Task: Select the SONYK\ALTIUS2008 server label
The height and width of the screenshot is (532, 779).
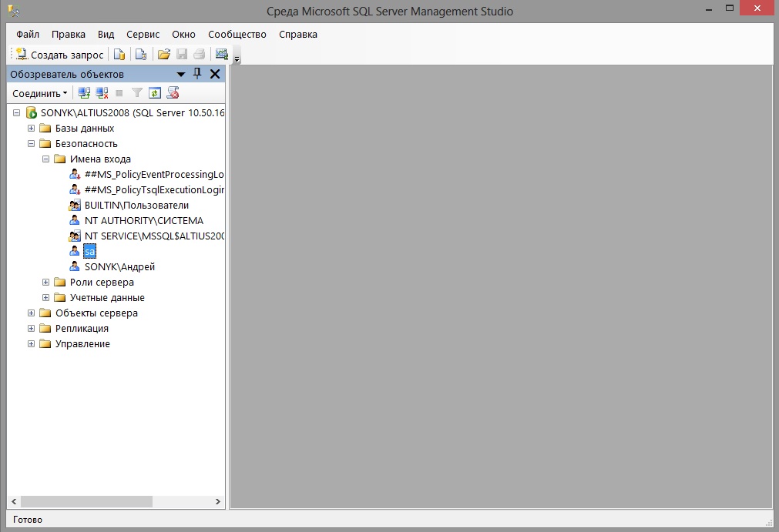Action: point(133,112)
